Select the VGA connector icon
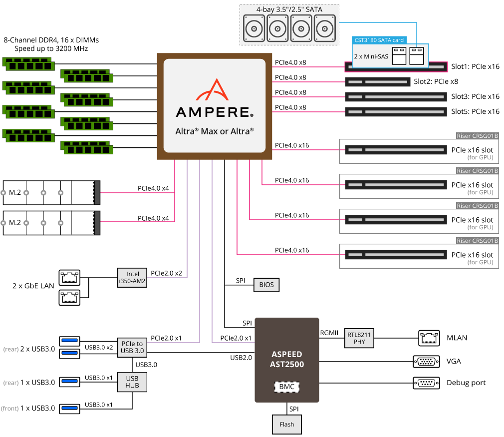 426,362
